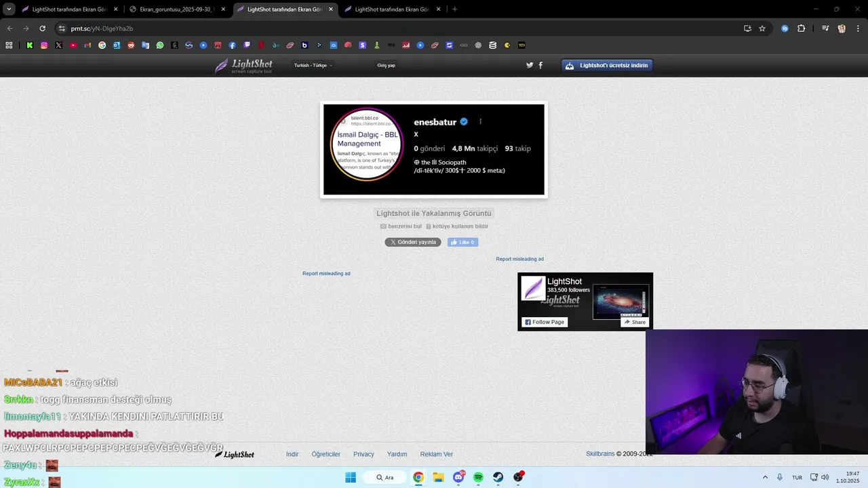Click the Shazam extension icon
The width and height of the screenshot is (868, 488).
pos(785,28)
